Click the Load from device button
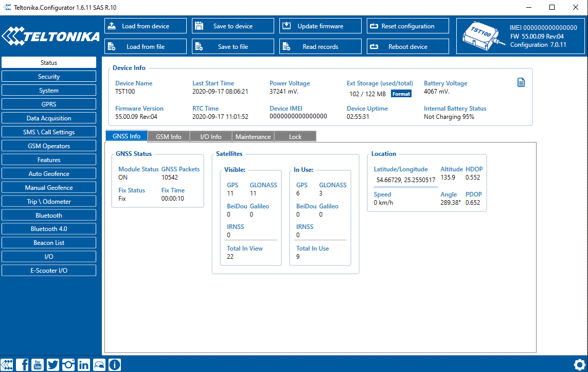 coord(146,26)
